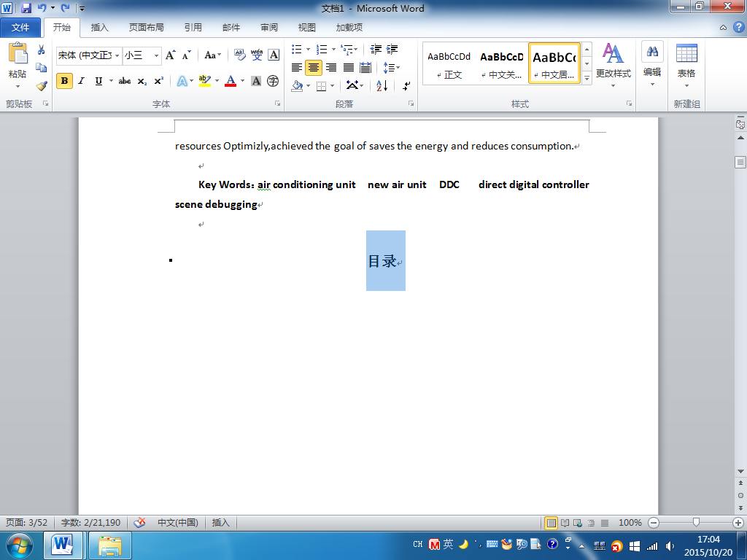Viewport: 747px width, 560px height.
Task: Open the Change Case (Aa) dropdown
Action: (212, 55)
